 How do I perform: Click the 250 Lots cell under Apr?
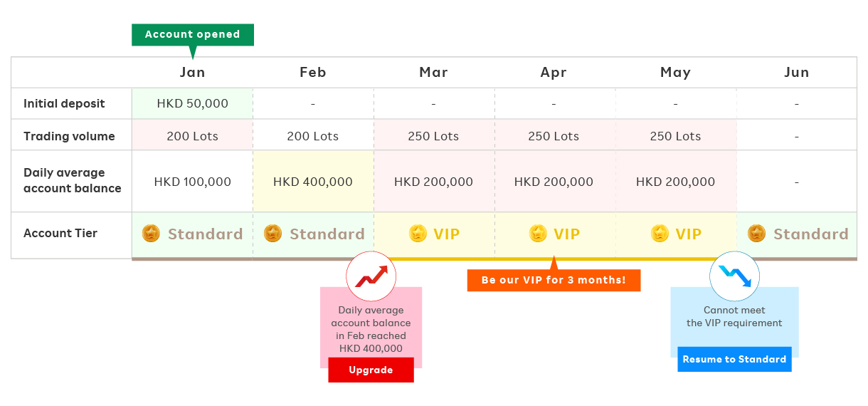[554, 136]
